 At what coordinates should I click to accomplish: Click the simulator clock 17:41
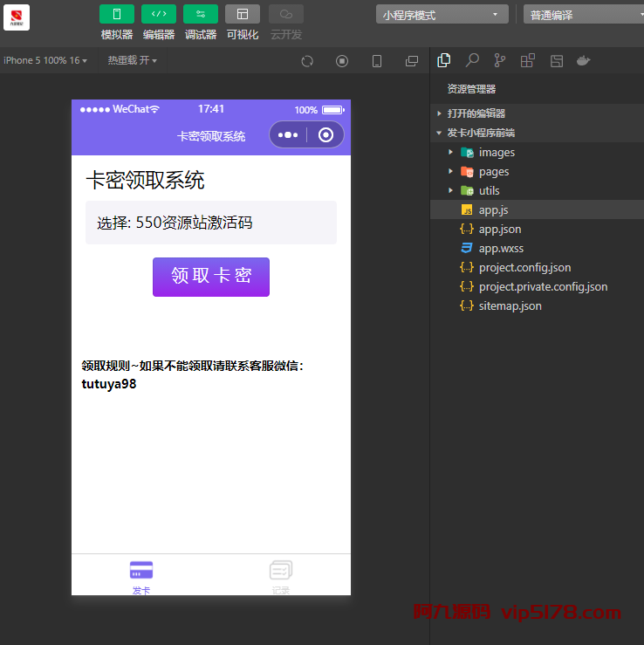211,109
